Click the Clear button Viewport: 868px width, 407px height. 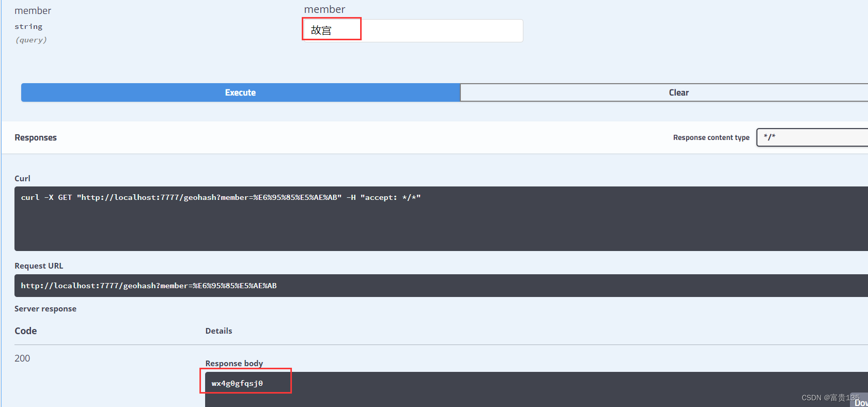point(664,92)
